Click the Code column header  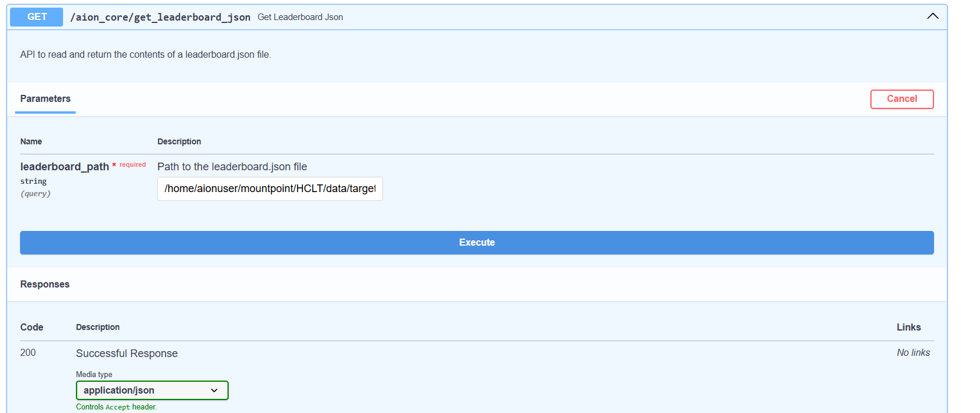32,327
